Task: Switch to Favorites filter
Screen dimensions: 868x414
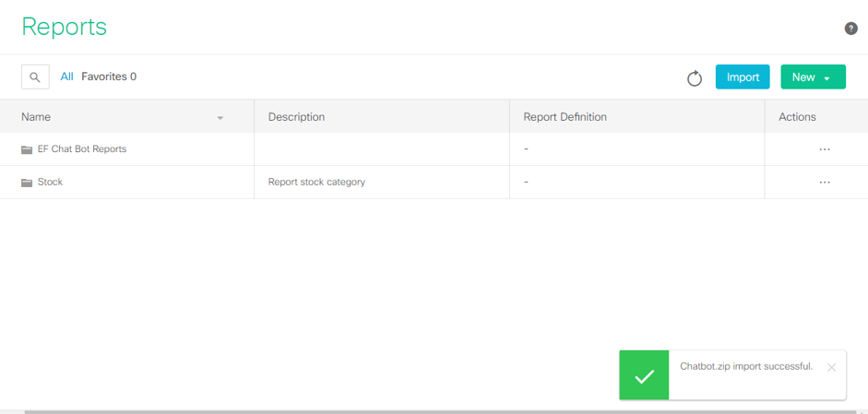Action: [109, 77]
